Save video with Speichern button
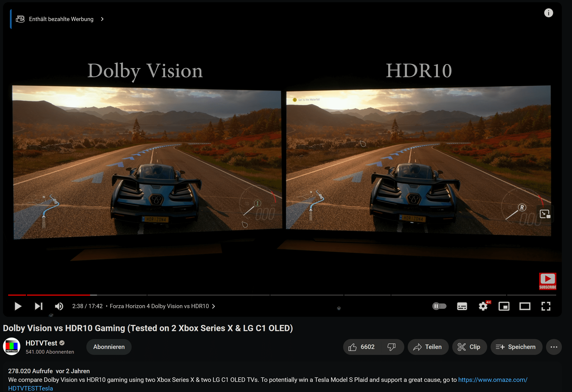572x392 pixels. tap(516, 347)
